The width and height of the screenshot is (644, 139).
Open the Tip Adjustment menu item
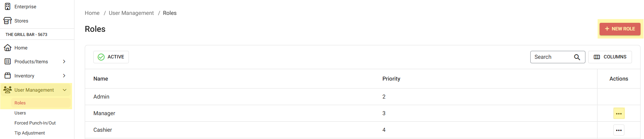(x=30, y=133)
